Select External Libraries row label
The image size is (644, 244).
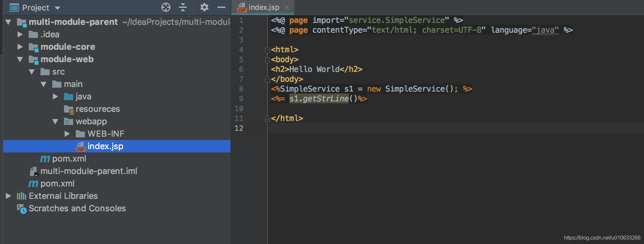click(63, 196)
